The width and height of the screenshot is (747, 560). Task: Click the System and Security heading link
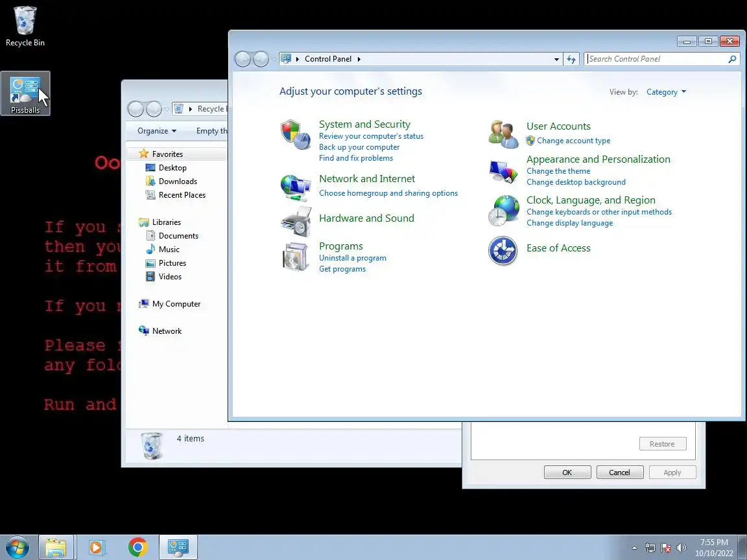tap(364, 124)
